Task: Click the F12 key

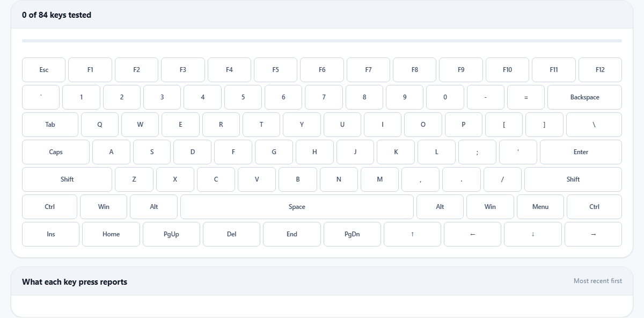Action: click(600, 70)
